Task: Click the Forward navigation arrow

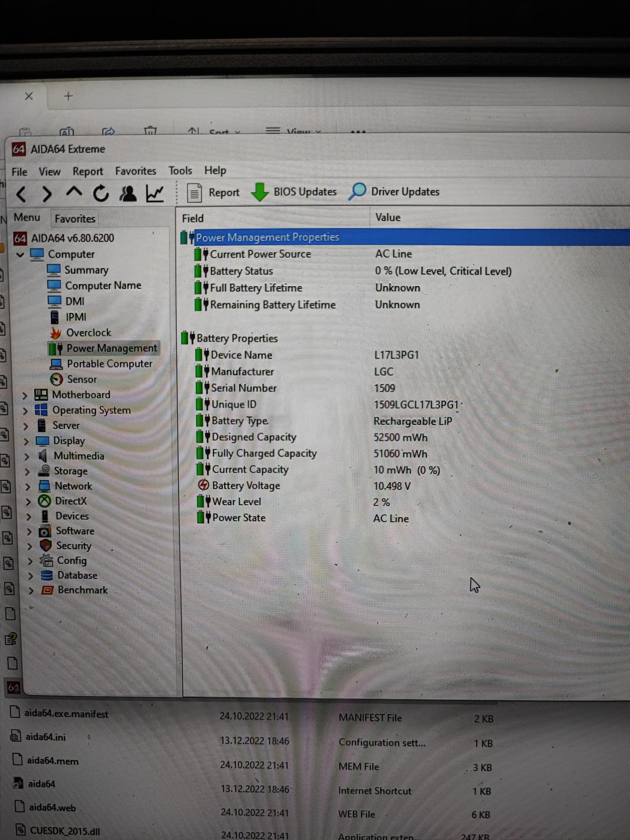Action: click(47, 194)
